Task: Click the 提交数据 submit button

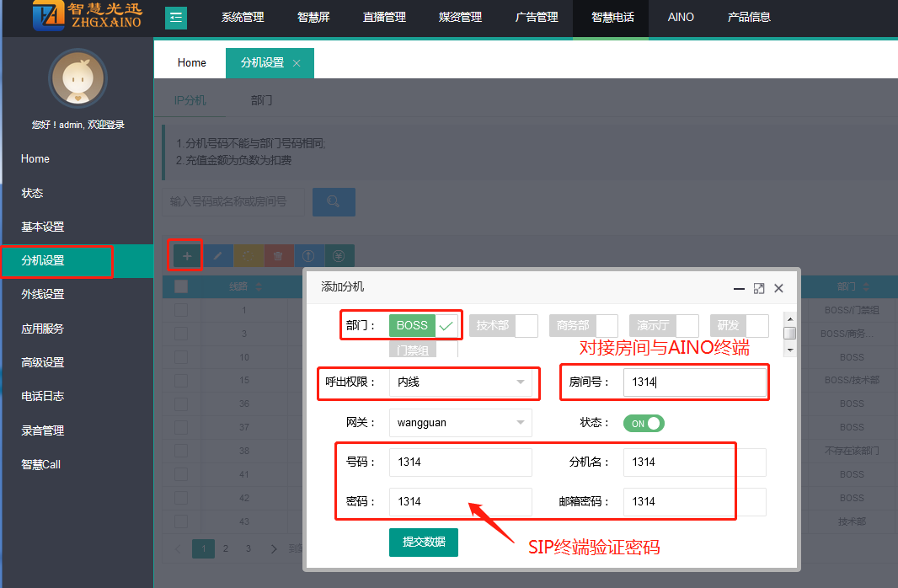Action: point(423,542)
